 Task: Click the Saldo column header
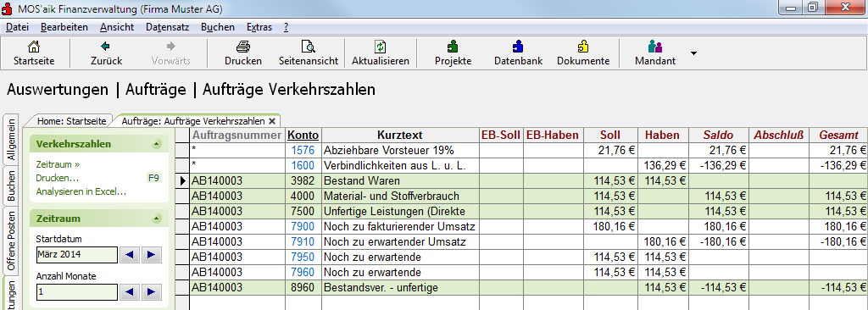coord(719,135)
